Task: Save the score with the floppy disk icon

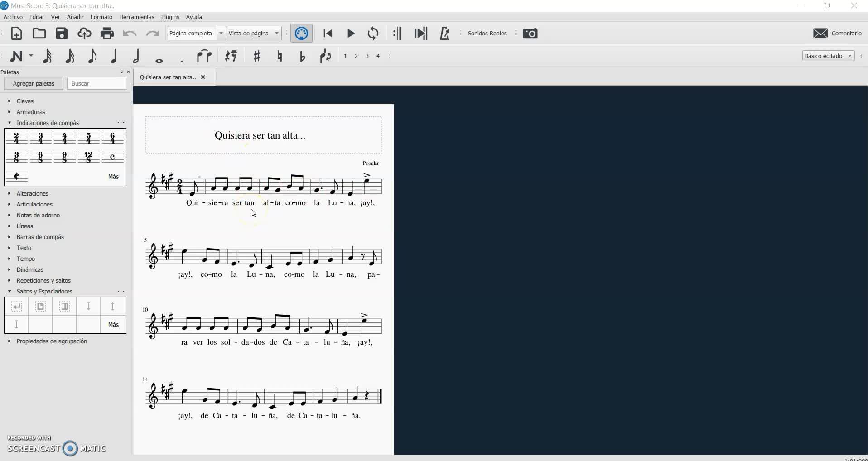Action: 62,34
